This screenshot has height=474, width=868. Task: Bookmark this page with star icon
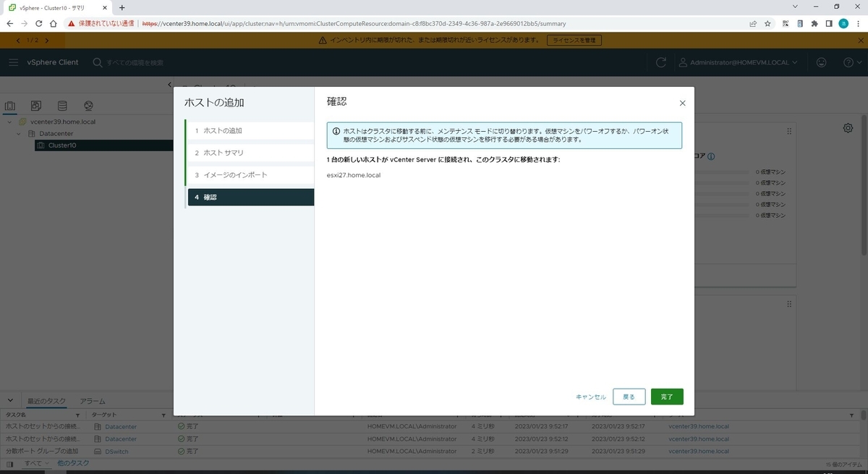pos(767,23)
